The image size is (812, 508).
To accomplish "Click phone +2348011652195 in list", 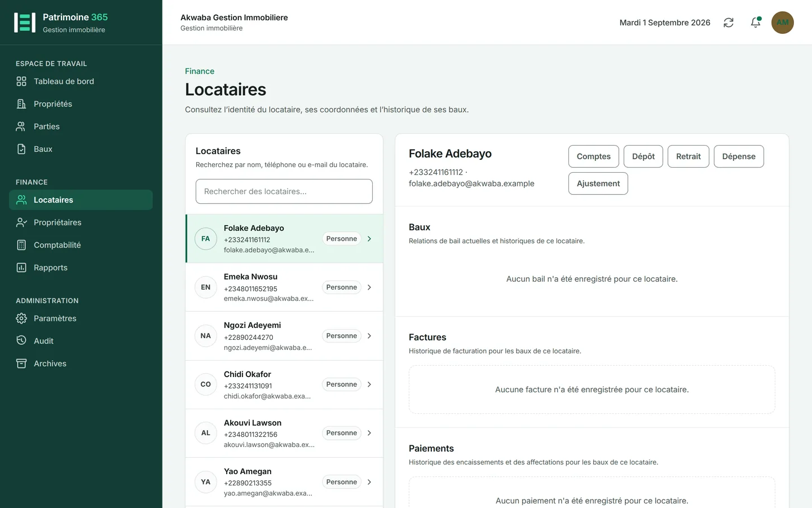I will pos(250,288).
